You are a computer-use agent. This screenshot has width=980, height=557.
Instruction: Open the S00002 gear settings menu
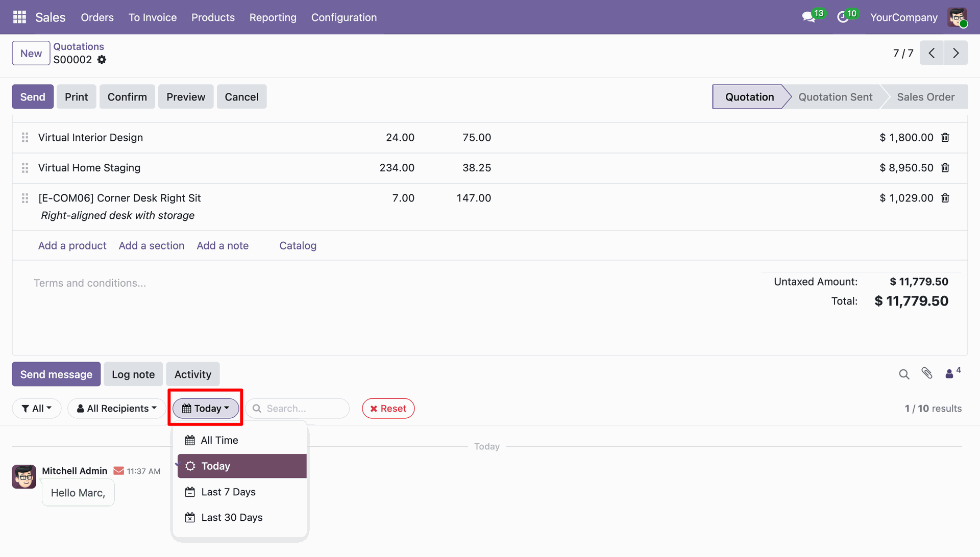(102, 60)
